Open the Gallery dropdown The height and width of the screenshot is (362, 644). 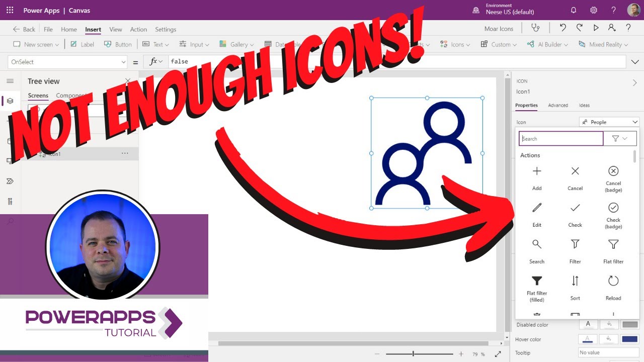pos(237,44)
